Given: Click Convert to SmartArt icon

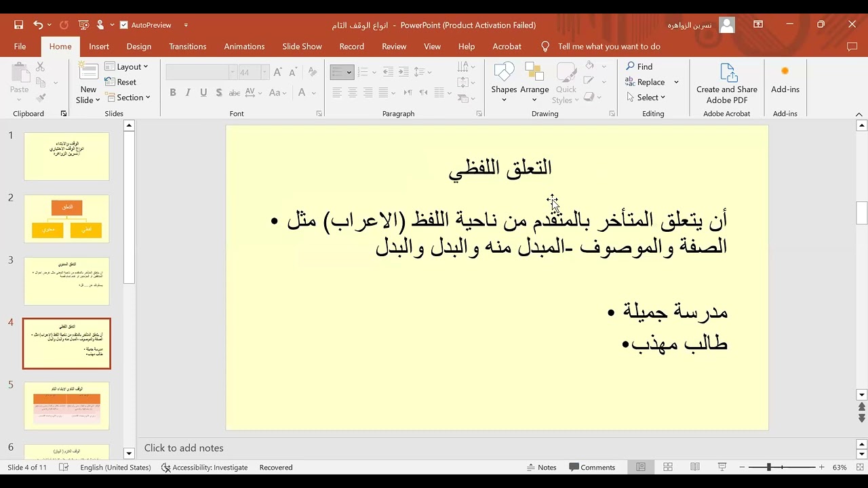Looking at the screenshot, I should [x=466, y=98].
